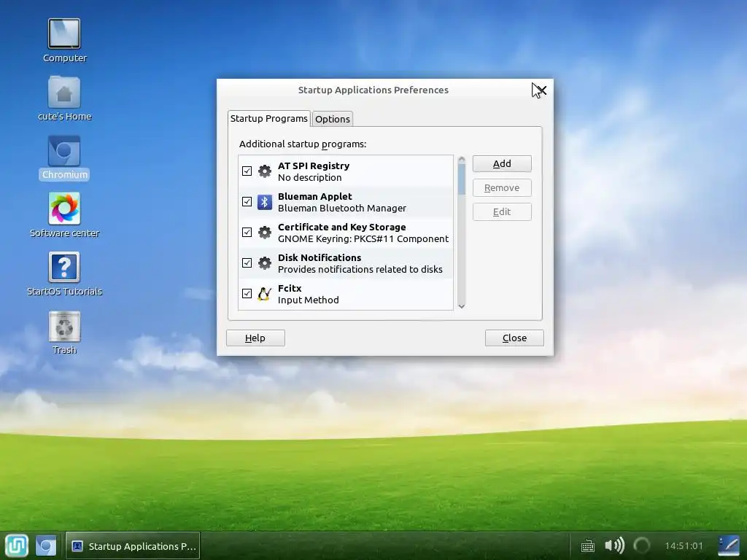
Task: Open the volume control tray icon
Action: pos(614,545)
